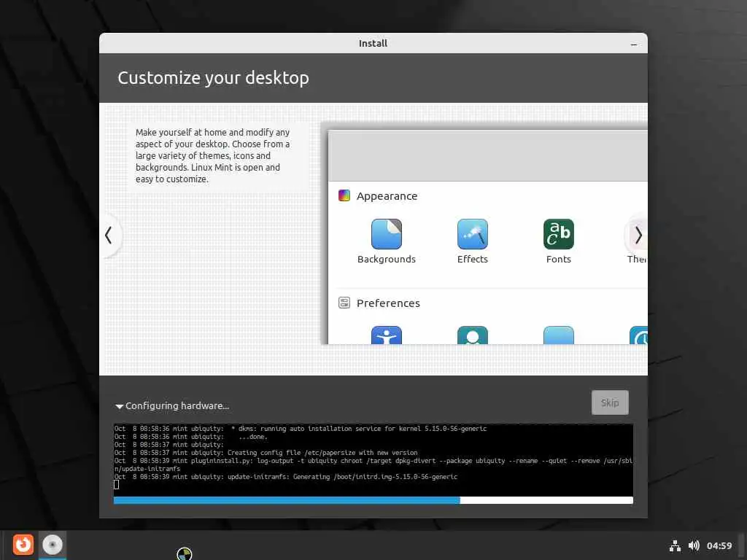Click the '...done.' log line

coord(191,437)
